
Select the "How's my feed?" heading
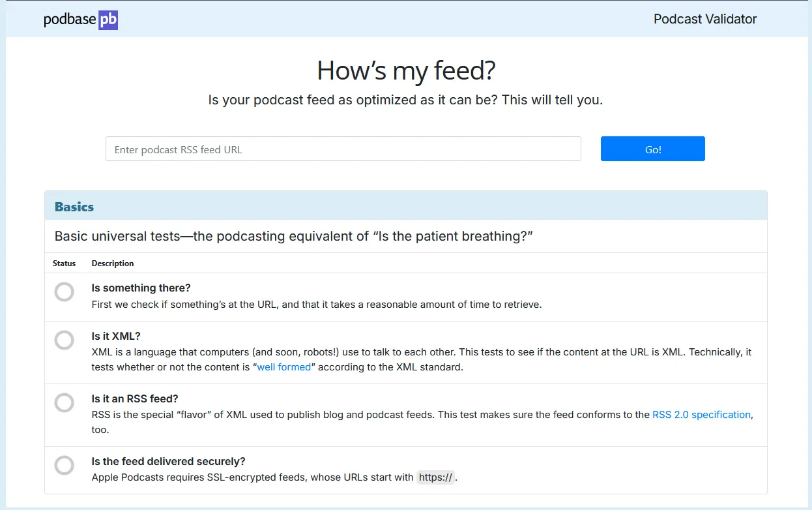[406, 70]
